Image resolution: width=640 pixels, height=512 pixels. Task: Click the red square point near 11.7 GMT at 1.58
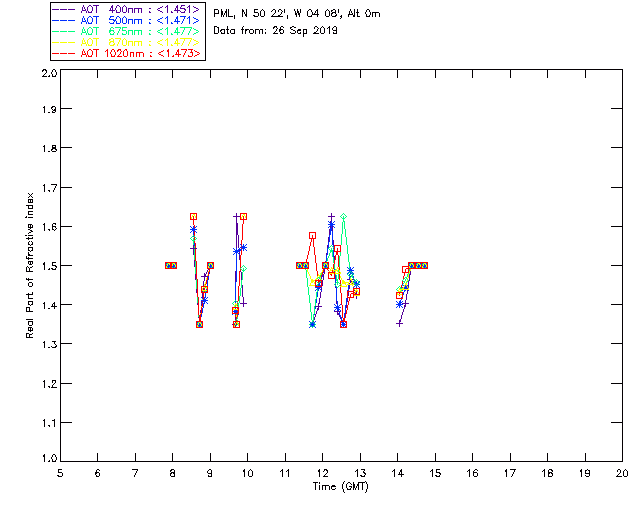pyautogui.click(x=313, y=236)
